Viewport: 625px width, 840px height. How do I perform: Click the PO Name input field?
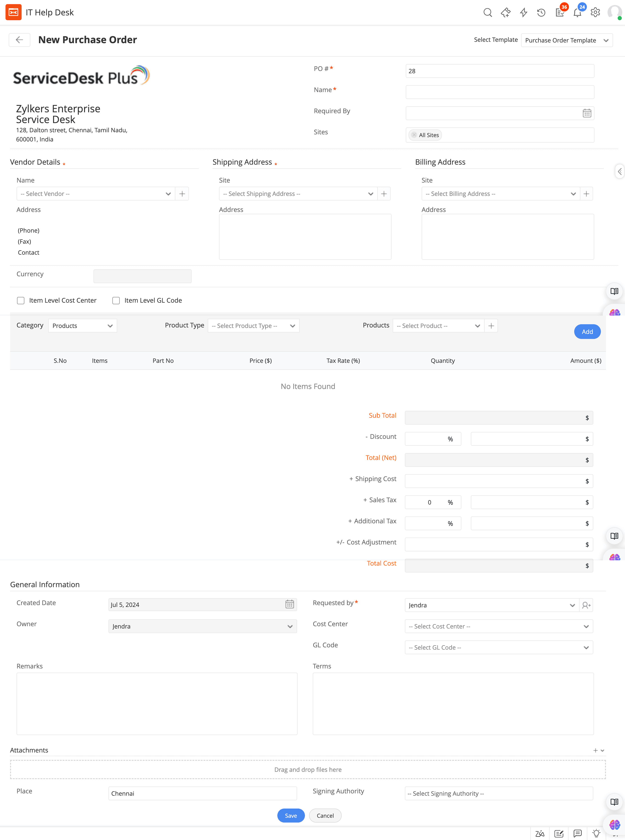click(x=499, y=92)
